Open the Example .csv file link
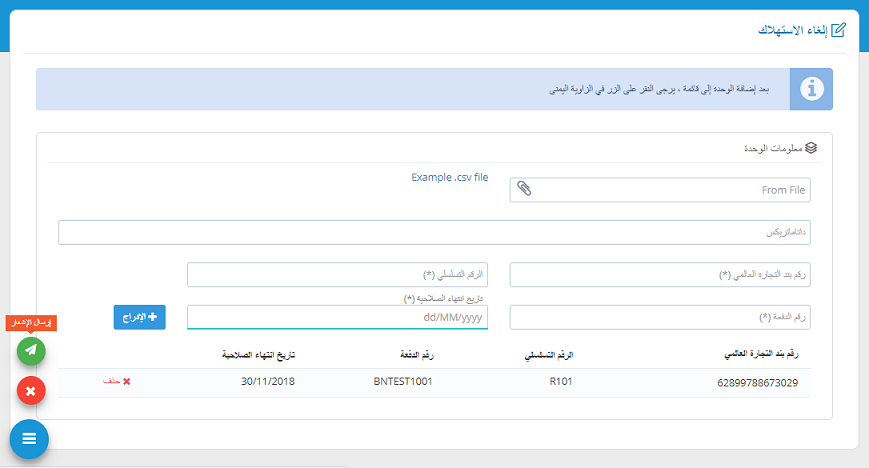The height and width of the screenshot is (468, 869). click(449, 178)
